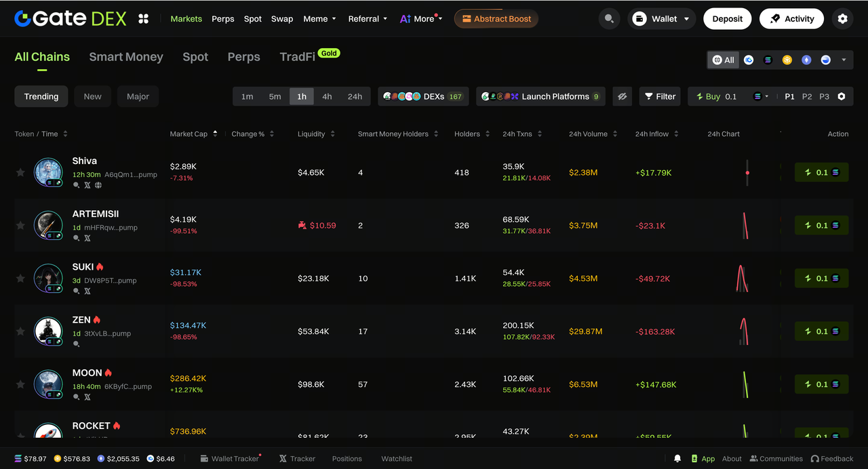Click the Deposit button
The height and width of the screenshot is (469, 868).
[727, 19]
